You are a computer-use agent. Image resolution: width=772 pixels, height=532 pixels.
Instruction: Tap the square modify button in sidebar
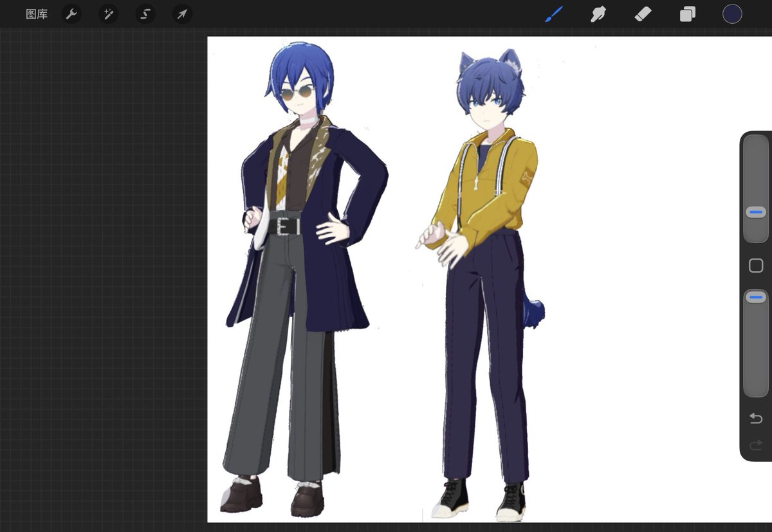tap(757, 266)
